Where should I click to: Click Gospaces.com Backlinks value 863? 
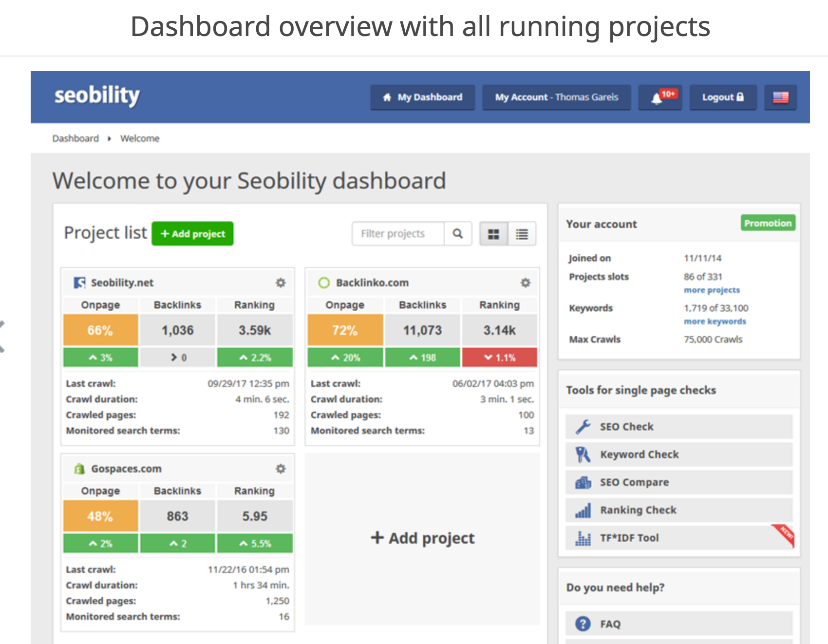tap(178, 516)
